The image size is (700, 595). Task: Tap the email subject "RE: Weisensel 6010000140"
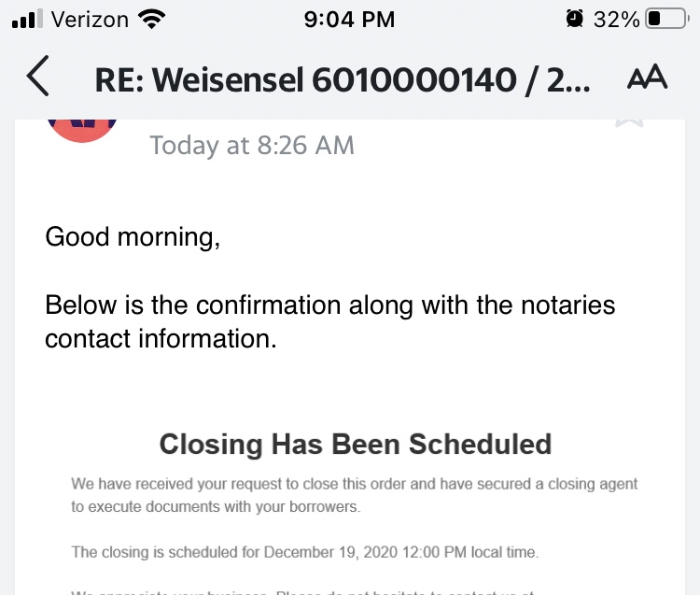[342, 80]
